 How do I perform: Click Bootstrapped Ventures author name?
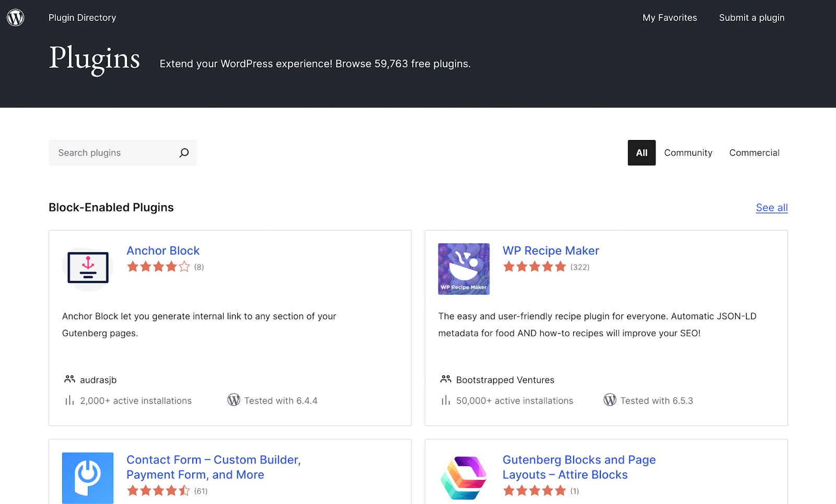click(505, 380)
